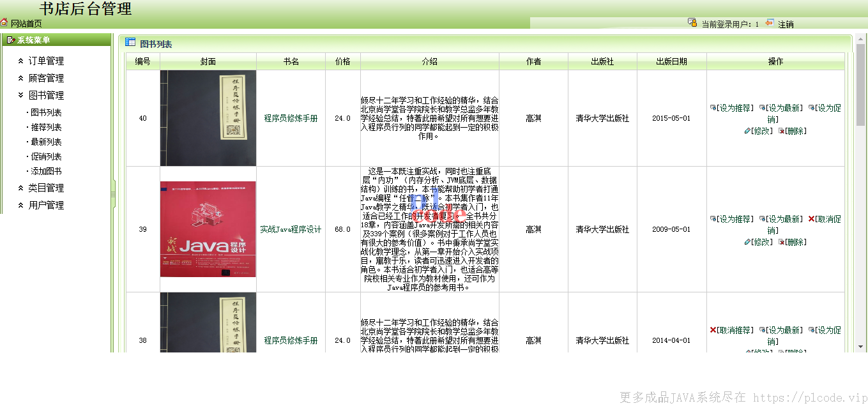Click the 价格 column header

click(343, 61)
